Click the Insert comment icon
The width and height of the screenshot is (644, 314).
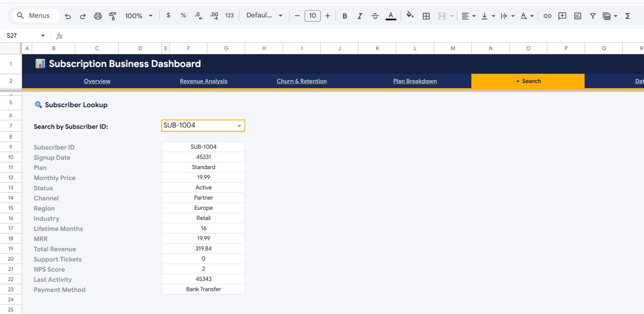[x=562, y=16]
